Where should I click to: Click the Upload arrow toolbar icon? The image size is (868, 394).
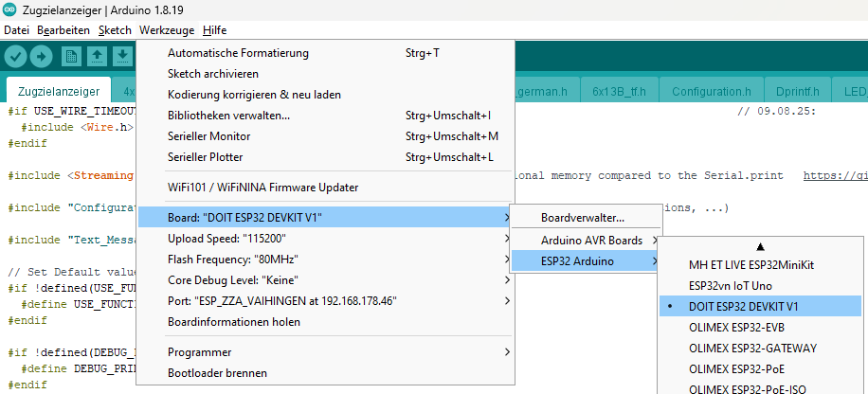click(x=41, y=57)
